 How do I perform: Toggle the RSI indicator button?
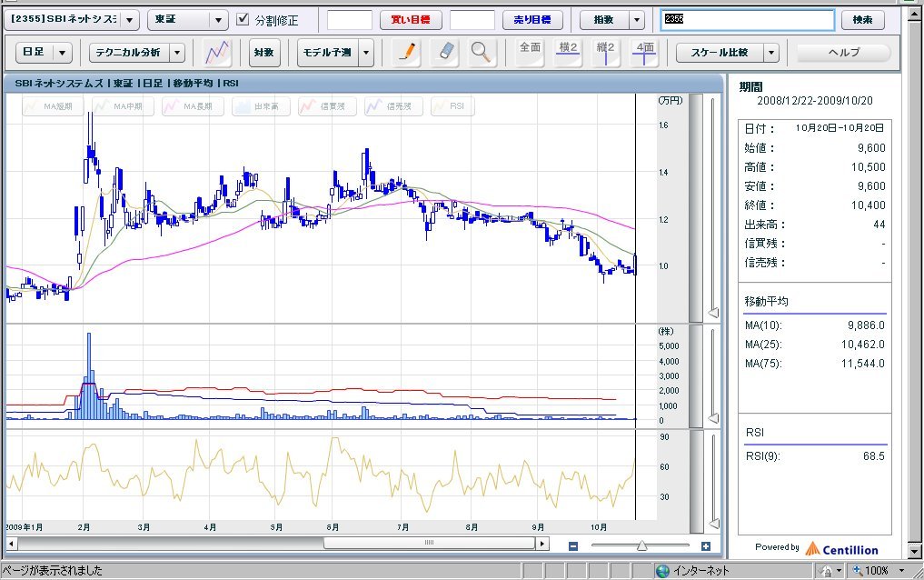click(x=452, y=106)
